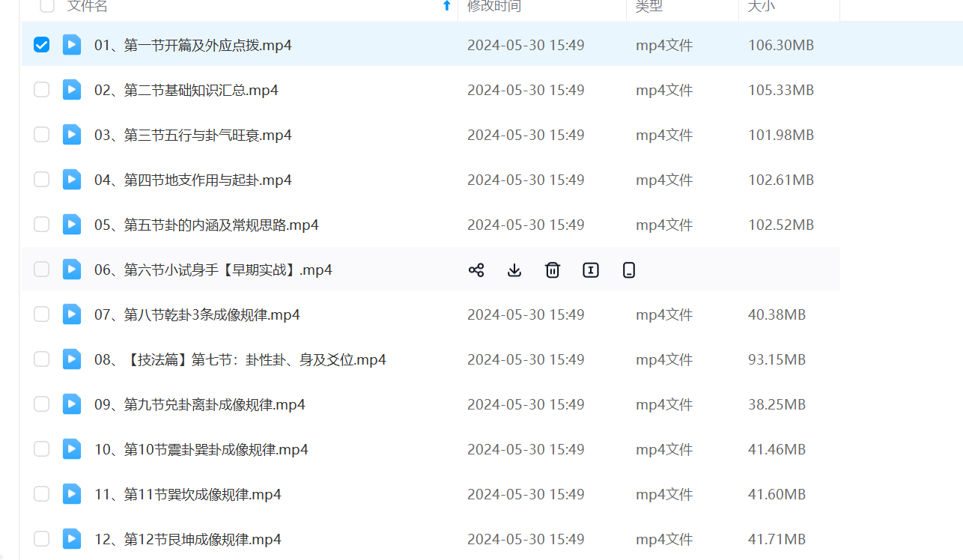Viewport: 963px width, 560px height.
Task: Toggle the select-all checkbox in header
Action: point(47,6)
